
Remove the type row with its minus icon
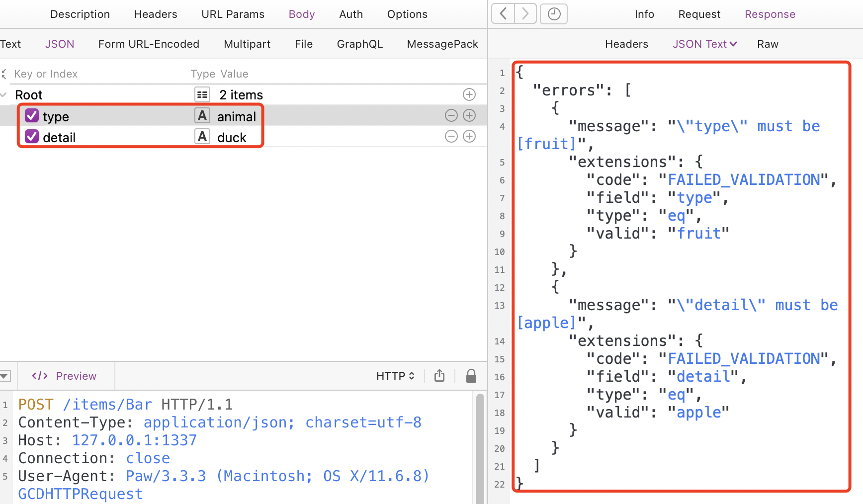pyautogui.click(x=451, y=115)
